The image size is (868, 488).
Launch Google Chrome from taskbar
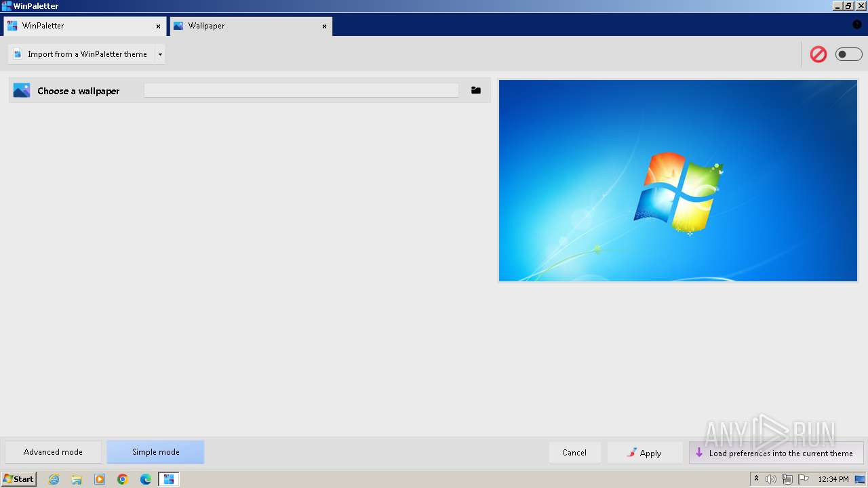(123, 479)
